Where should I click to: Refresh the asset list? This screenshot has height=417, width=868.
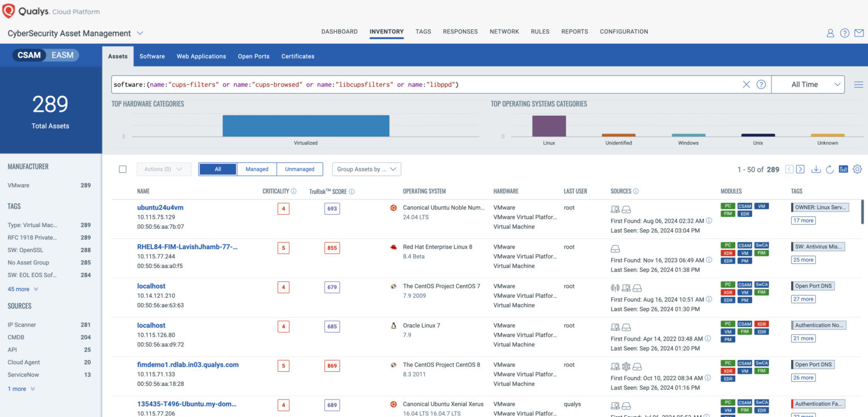pyautogui.click(x=830, y=169)
